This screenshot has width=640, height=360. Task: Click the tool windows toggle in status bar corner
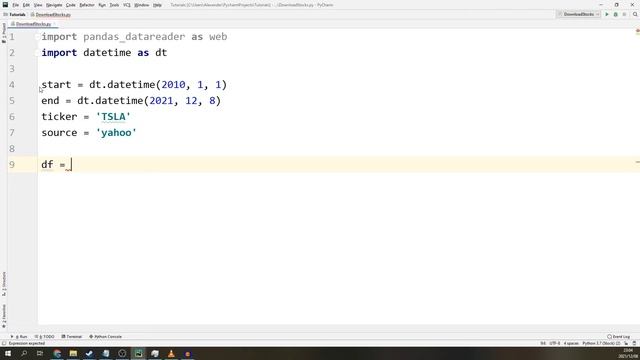coord(4,344)
